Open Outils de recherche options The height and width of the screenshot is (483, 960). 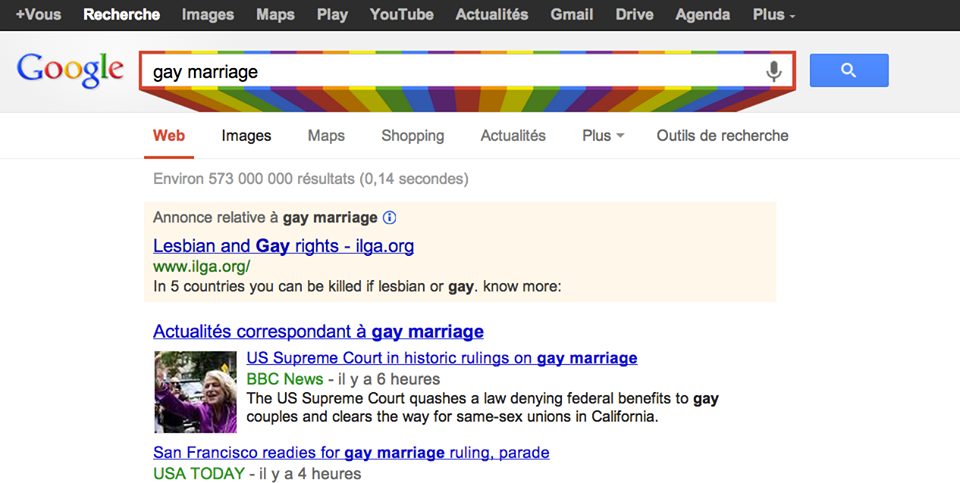point(722,136)
